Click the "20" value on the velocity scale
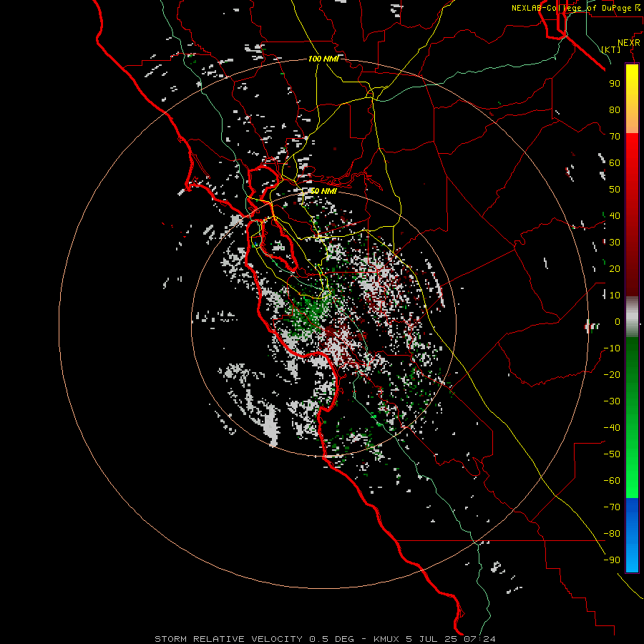The height and width of the screenshot is (644, 644). 615,268
